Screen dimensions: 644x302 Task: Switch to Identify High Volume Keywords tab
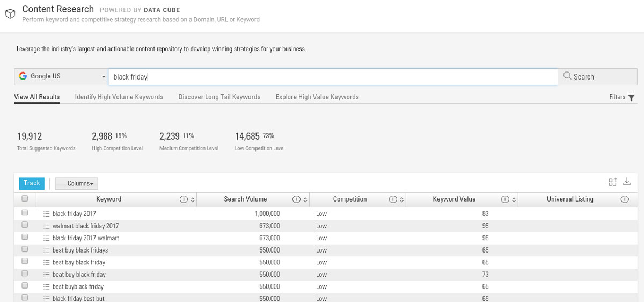(119, 97)
